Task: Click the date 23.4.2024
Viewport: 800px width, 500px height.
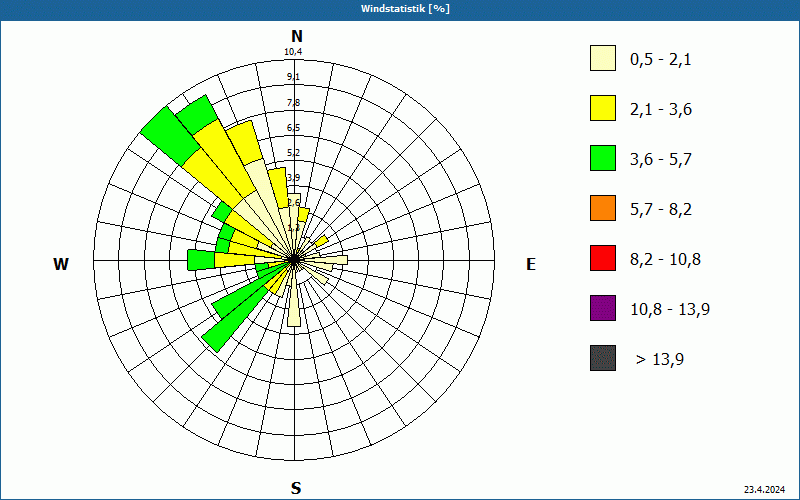Action: tap(764, 489)
